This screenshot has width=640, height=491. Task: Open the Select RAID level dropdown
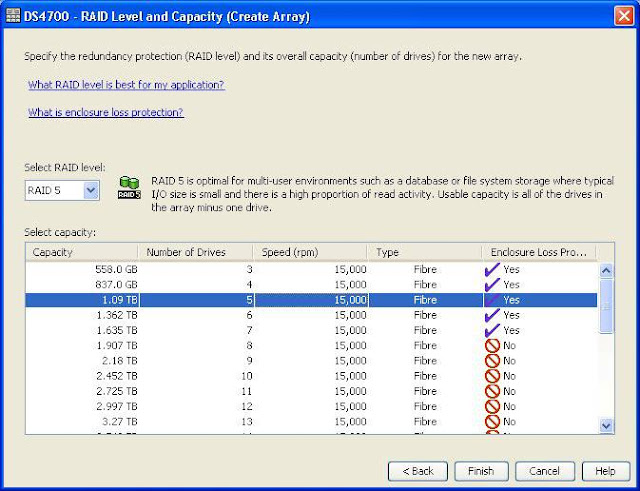62,191
